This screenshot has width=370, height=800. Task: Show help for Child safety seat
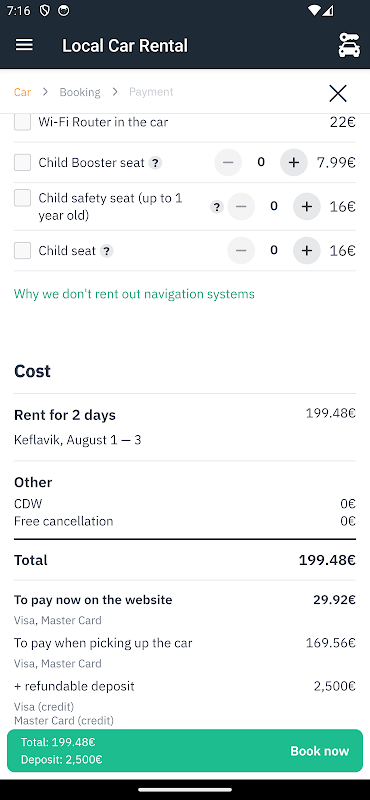tap(217, 207)
